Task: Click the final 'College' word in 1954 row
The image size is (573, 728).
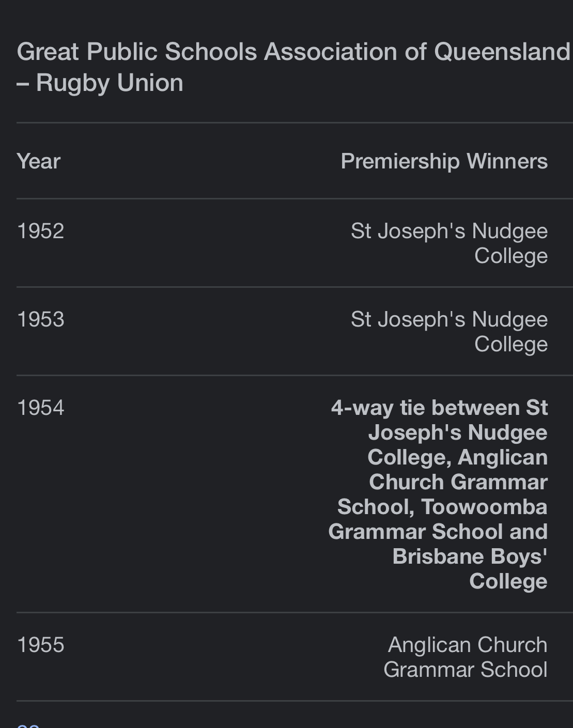Action: (508, 581)
